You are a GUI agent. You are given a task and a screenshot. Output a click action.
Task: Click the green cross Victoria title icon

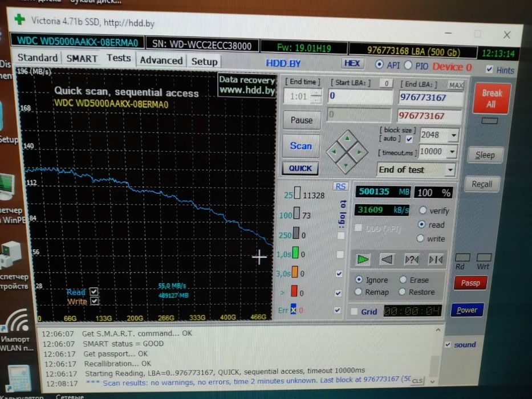(20, 19)
